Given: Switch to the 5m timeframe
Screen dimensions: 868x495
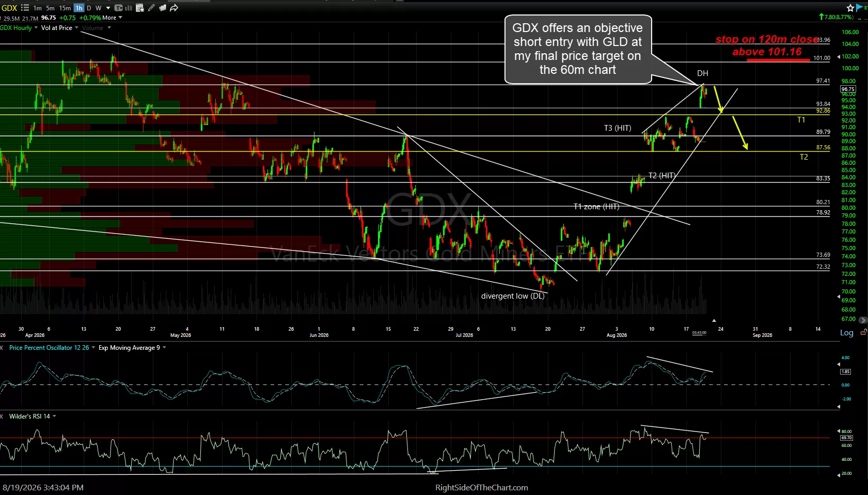Looking at the screenshot, I should [x=50, y=8].
